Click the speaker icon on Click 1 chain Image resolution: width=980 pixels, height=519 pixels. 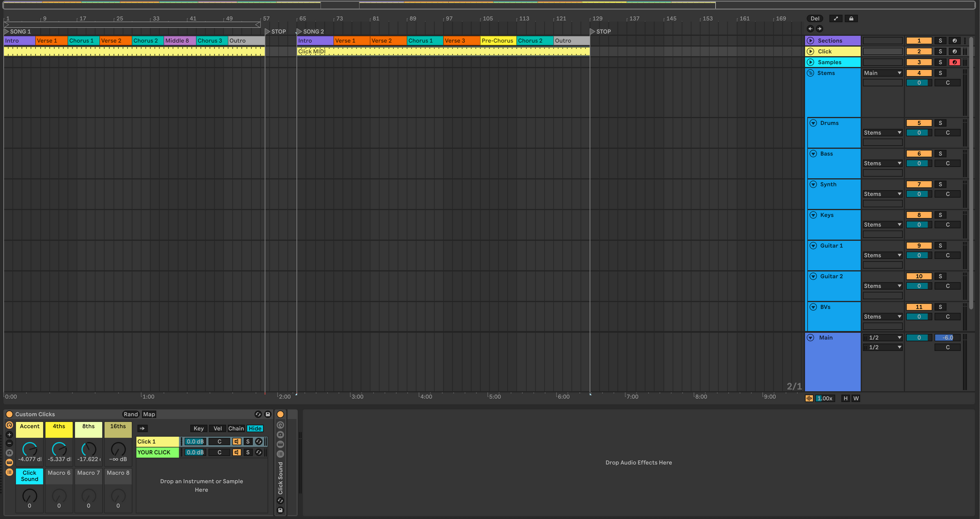click(x=236, y=441)
